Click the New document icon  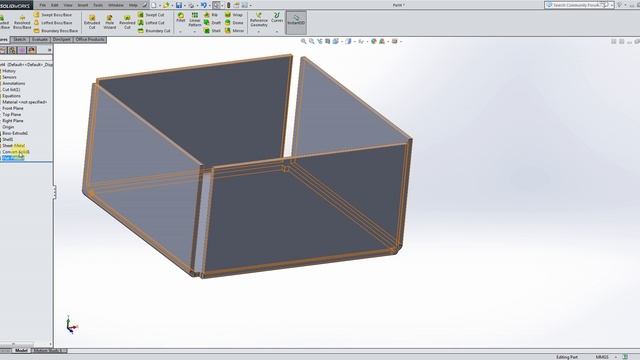[x=153, y=5]
